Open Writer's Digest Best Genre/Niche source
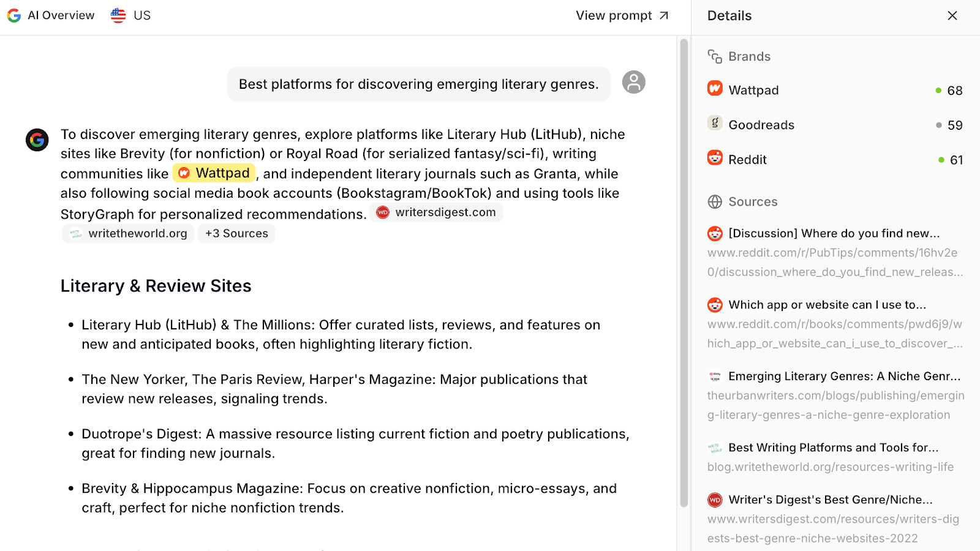This screenshot has width=980, height=551. [x=830, y=500]
